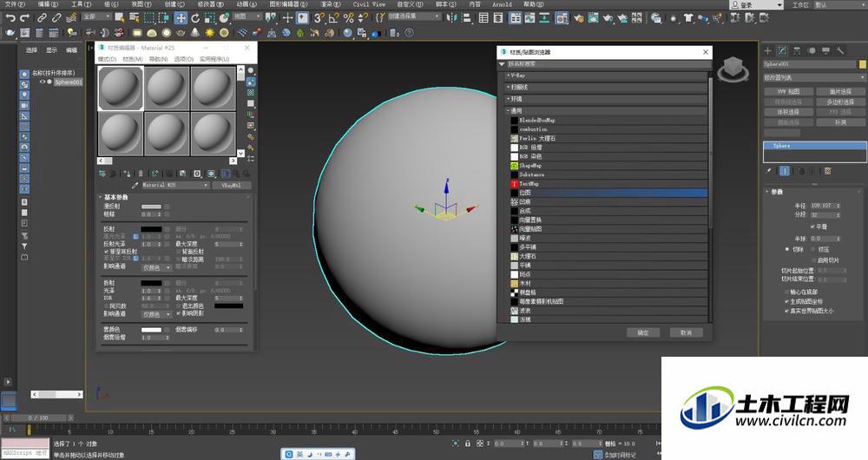868x460 pixels.
Task: Open the reflection 影响通道 仅颜色 dropdown
Action: pos(157,267)
